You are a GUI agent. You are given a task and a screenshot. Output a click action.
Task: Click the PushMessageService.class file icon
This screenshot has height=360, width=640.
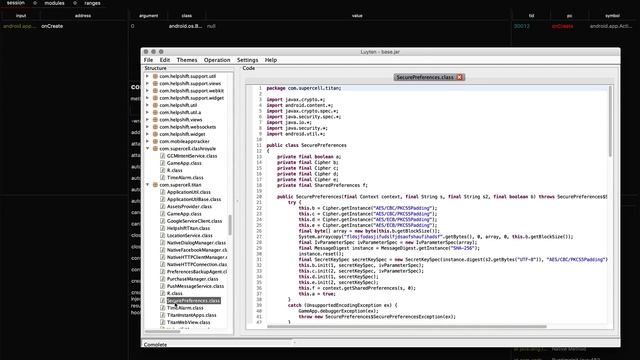162,286
